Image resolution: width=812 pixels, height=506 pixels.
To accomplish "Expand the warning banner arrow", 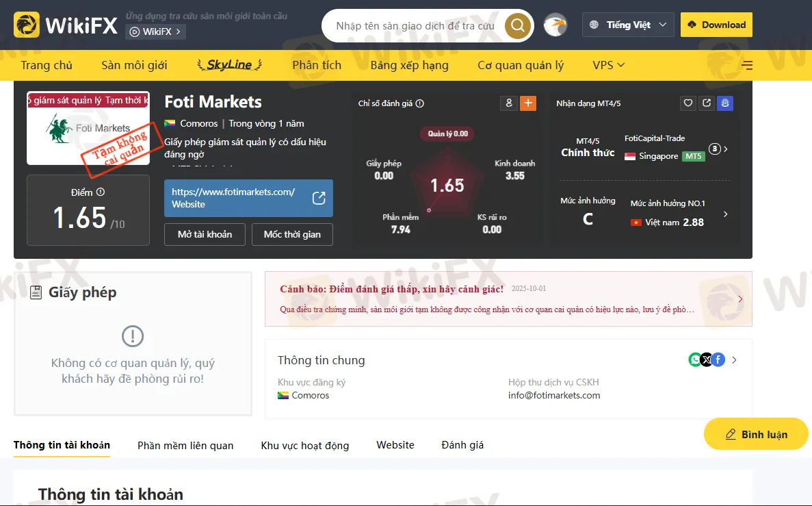I will [741, 299].
